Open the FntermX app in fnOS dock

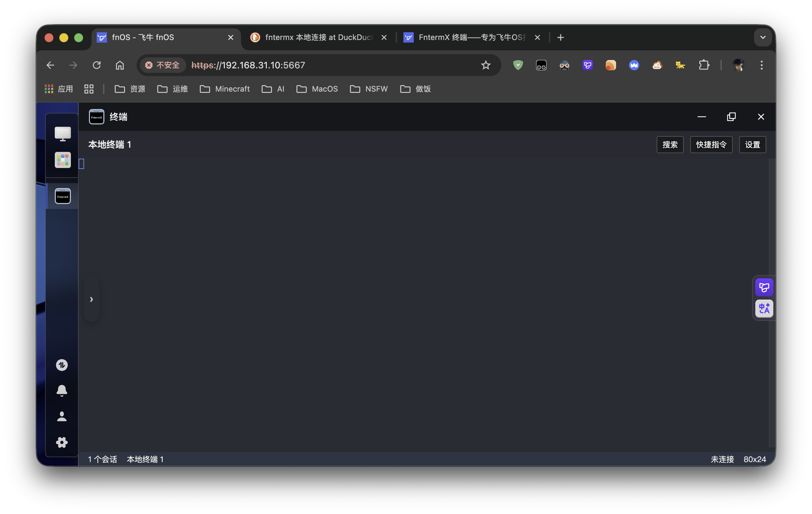click(63, 196)
